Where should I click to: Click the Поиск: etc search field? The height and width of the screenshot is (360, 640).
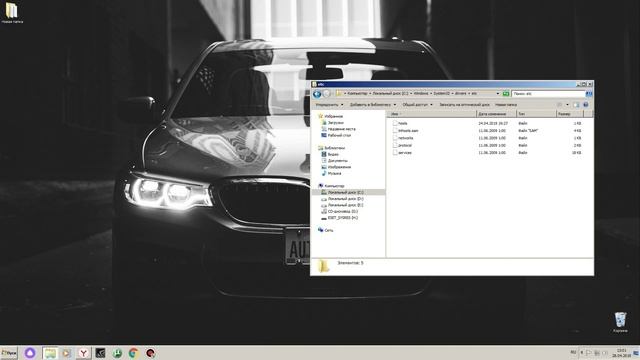[548, 94]
